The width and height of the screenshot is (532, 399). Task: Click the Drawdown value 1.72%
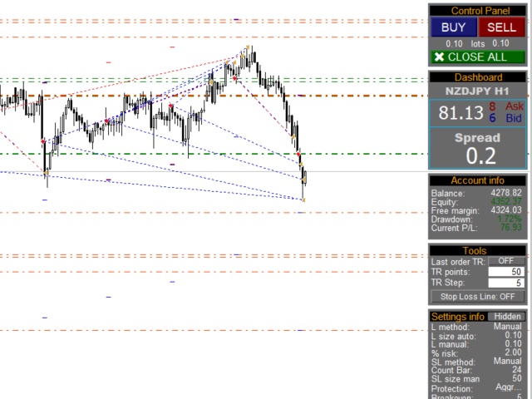(510, 219)
